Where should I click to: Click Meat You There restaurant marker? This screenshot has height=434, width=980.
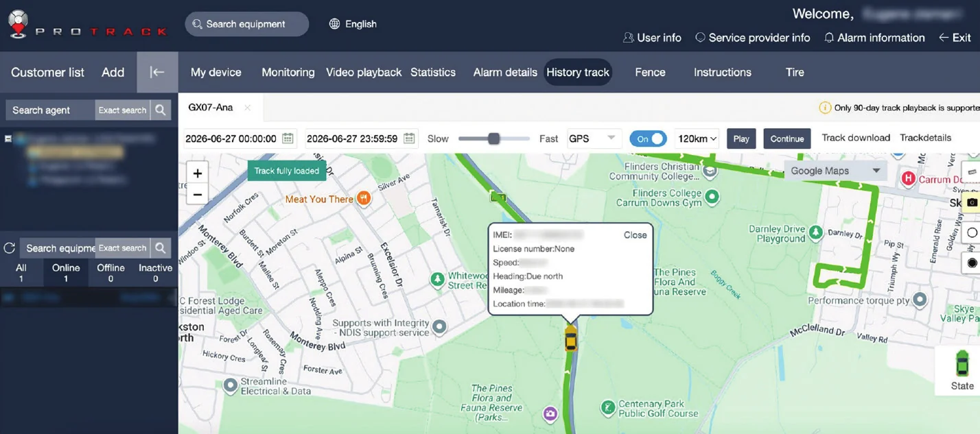click(x=364, y=199)
